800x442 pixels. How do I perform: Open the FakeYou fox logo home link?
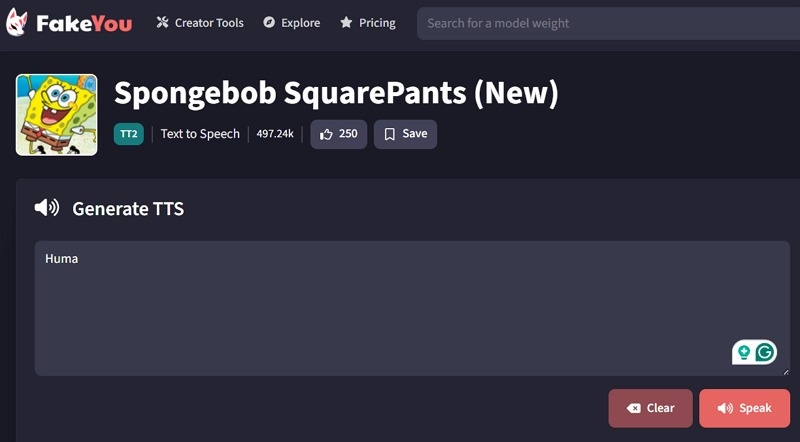point(16,22)
